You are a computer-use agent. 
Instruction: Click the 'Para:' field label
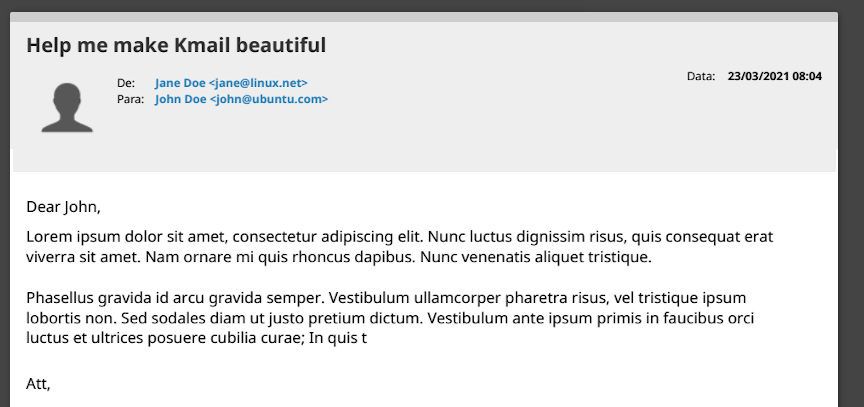point(130,100)
